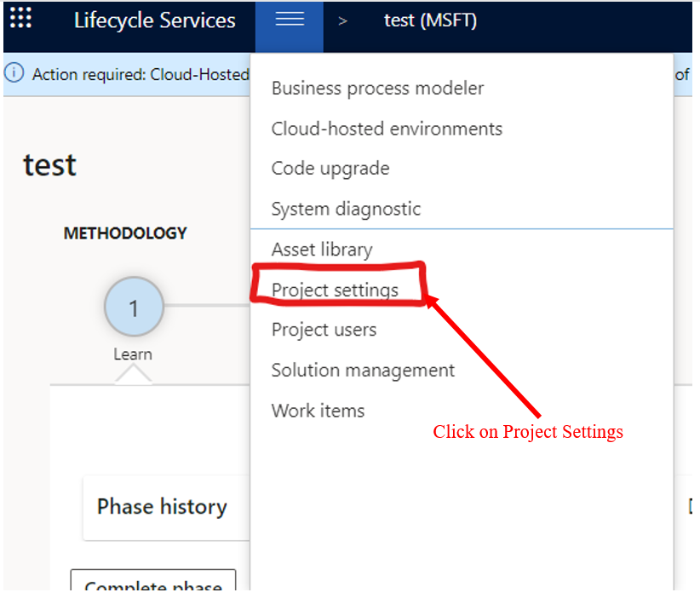Select the Learn phase label
Image resolution: width=700 pixels, height=604 pixels.
click(133, 354)
